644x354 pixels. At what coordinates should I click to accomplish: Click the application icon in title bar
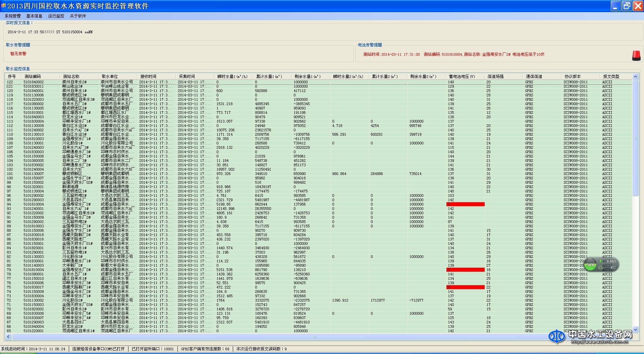tap(3, 6)
